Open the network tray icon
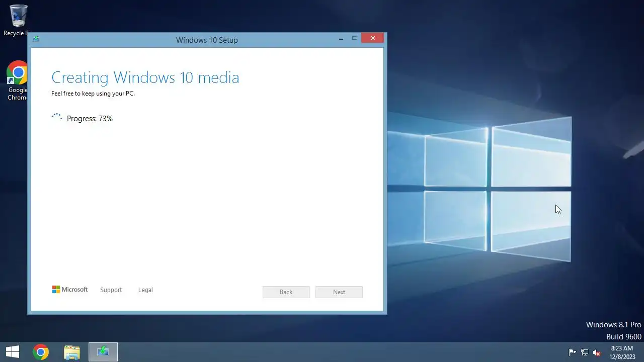The width and height of the screenshot is (644, 362). (x=585, y=352)
